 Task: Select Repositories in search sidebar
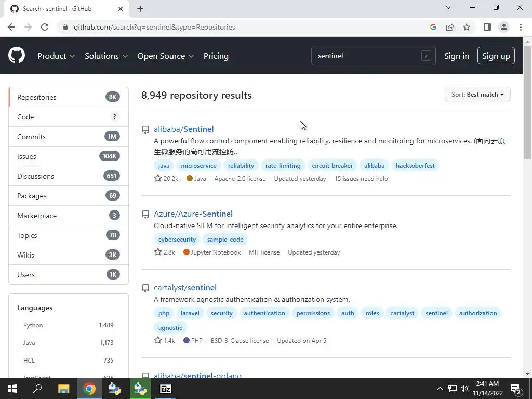pos(69,97)
